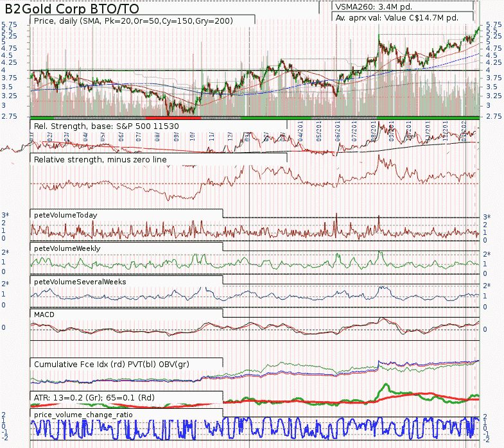Click the 5.75 price tick on left axis

click(x=9, y=24)
